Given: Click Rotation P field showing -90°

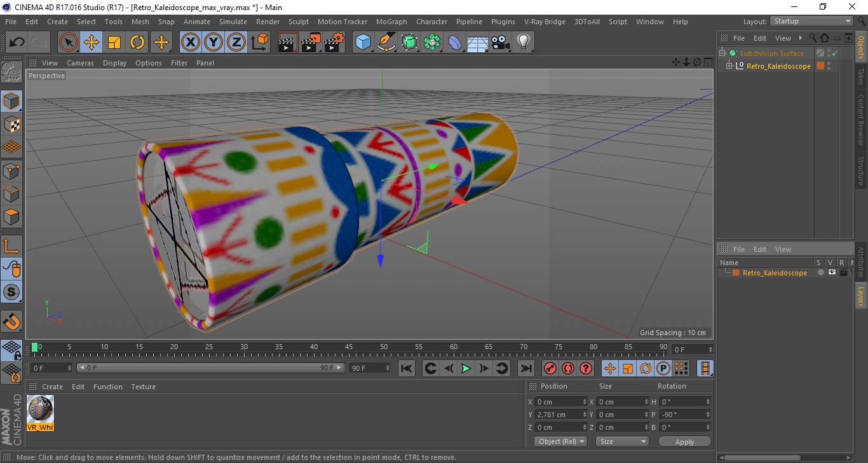Looking at the screenshot, I should click(x=685, y=415).
